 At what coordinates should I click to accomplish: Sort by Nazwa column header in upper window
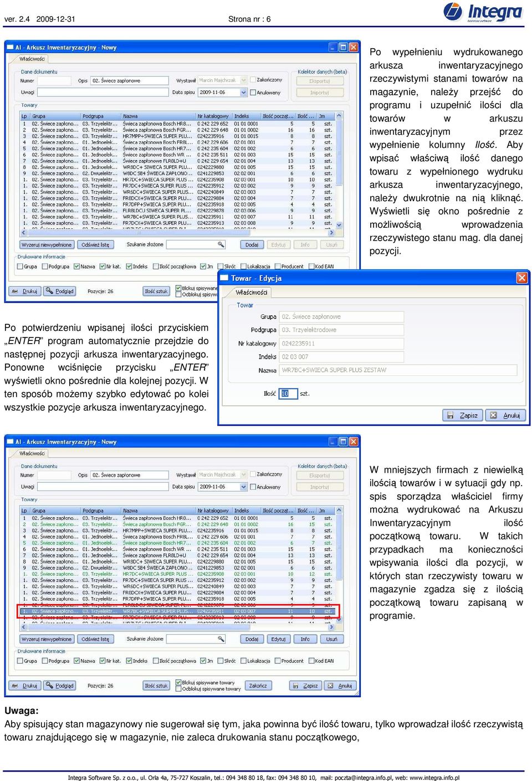tap(158, 116)
